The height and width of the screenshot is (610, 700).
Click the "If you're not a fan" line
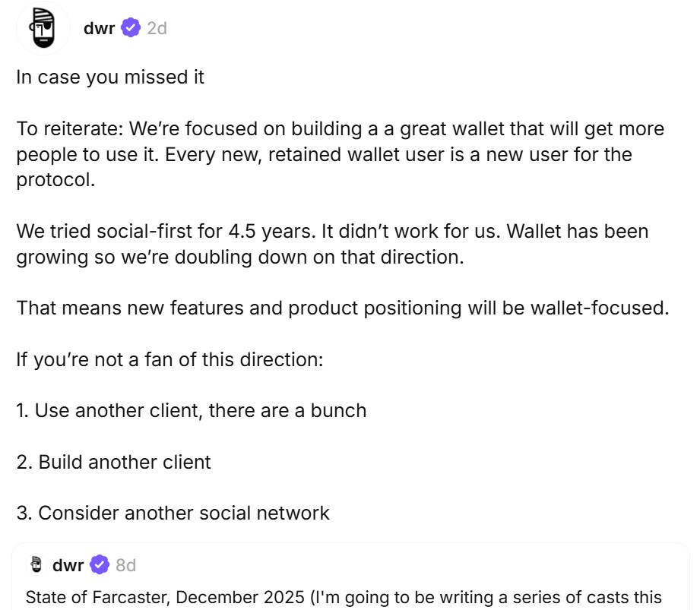click(170, 359)
